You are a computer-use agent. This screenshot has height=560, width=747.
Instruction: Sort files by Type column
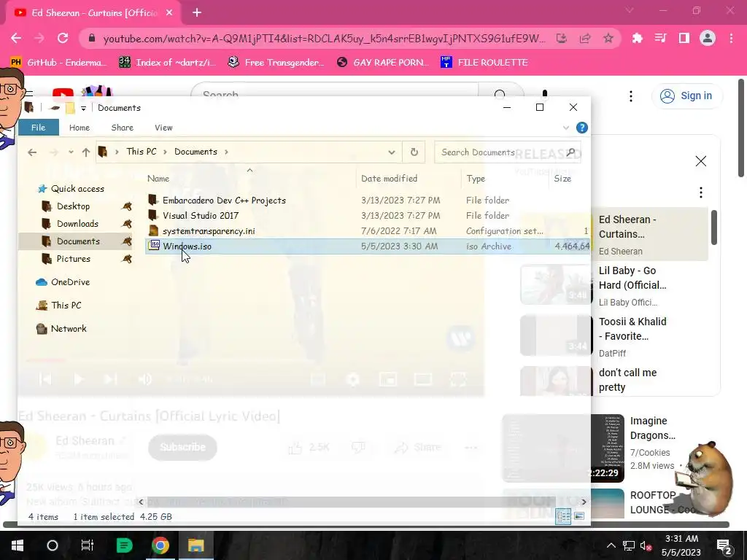[x=476, y=179]
